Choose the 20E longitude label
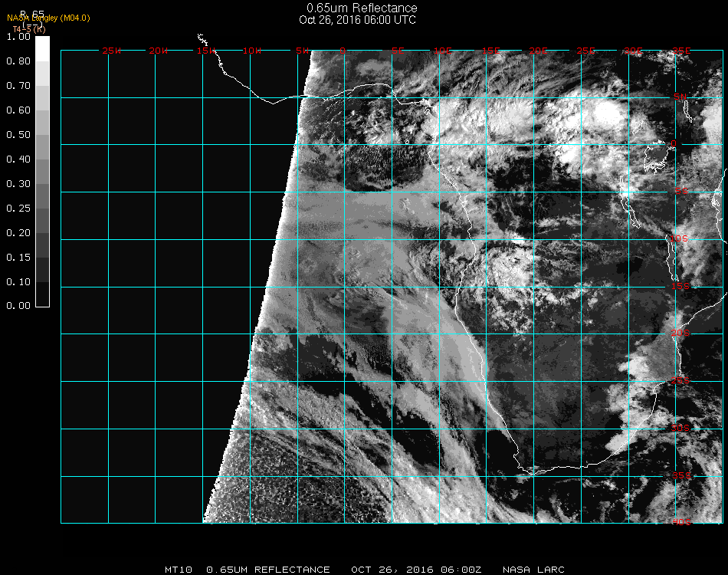Screen dimensions: 728x575 539,51
